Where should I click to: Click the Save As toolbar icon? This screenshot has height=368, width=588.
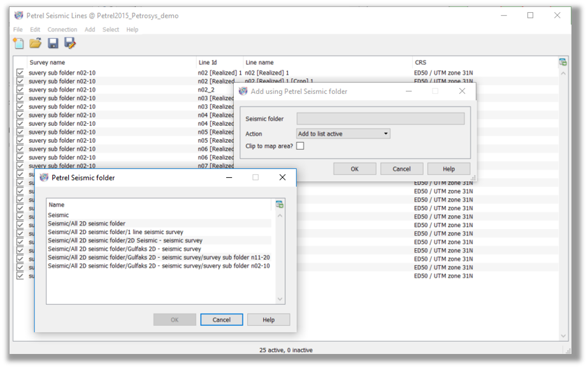(x=70, y=43)
